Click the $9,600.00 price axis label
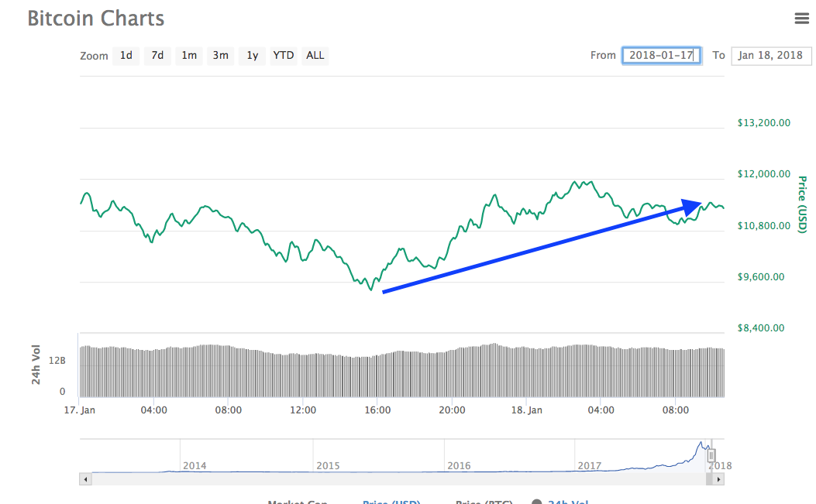This screenshot has width=816, height=504. pyautogui.click(x=760, y=276)
